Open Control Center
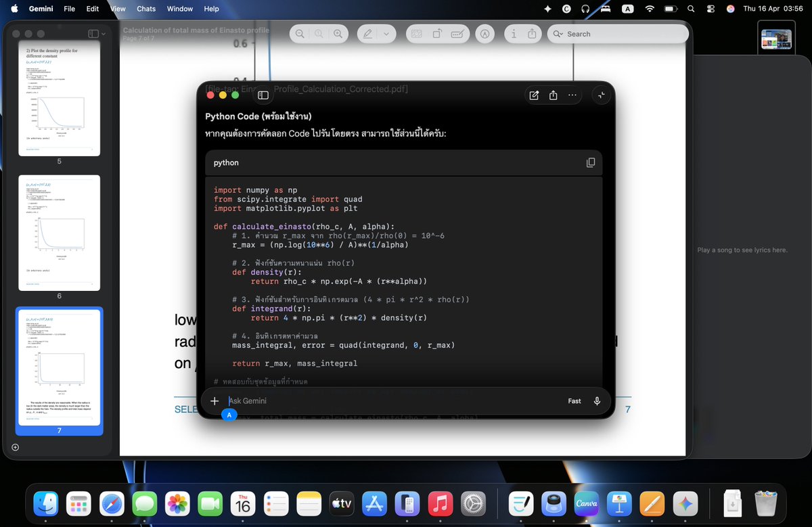This screenshot has width=812, height=527. (x=710, y=9)
